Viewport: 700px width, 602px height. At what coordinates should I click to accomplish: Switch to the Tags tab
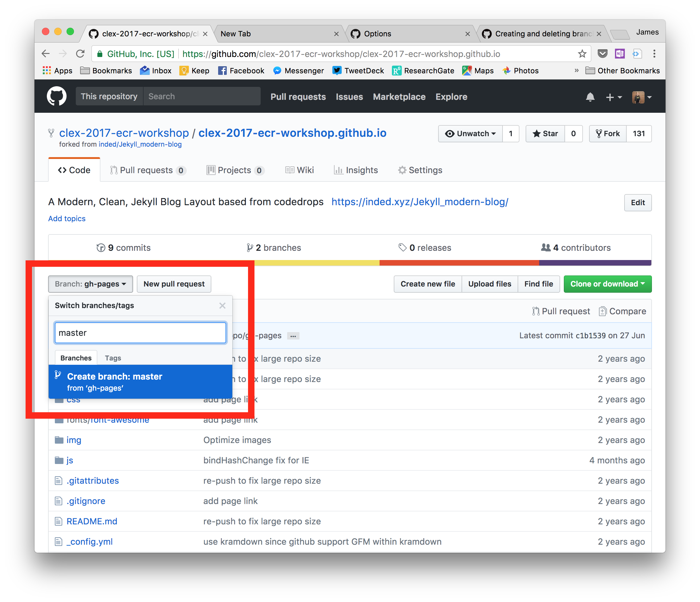pos(113,358)
